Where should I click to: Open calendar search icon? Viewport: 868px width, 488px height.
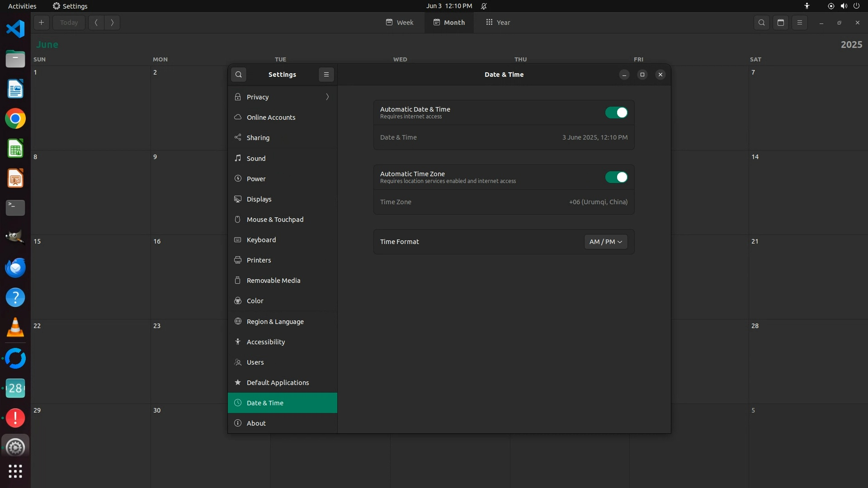click(761, 23)
